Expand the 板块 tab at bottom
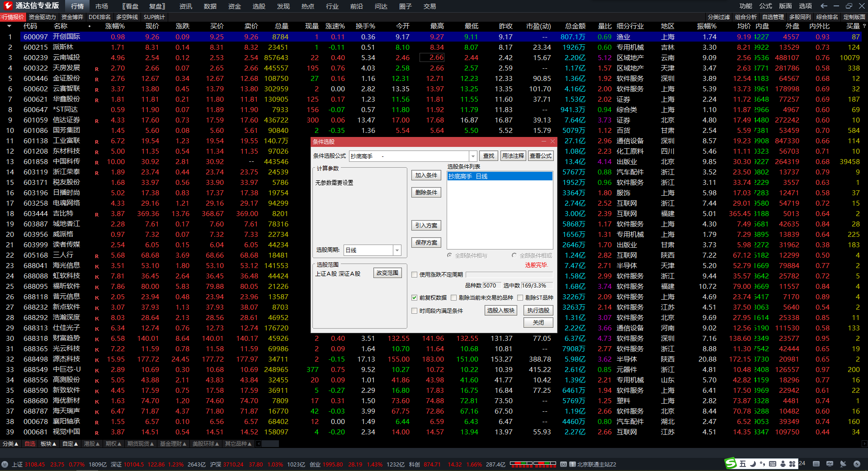 [48, 444]
